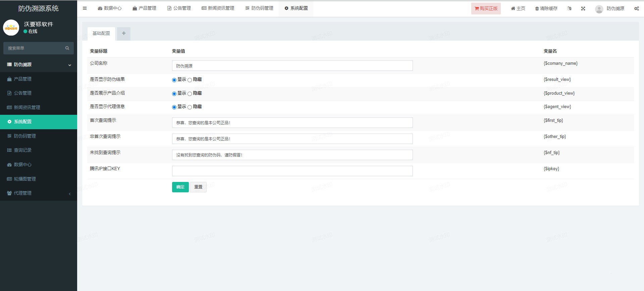This screenshot has height=291, width=644.
Task: Go to 主页 home in top bar
Action: (x=518, y=9)
